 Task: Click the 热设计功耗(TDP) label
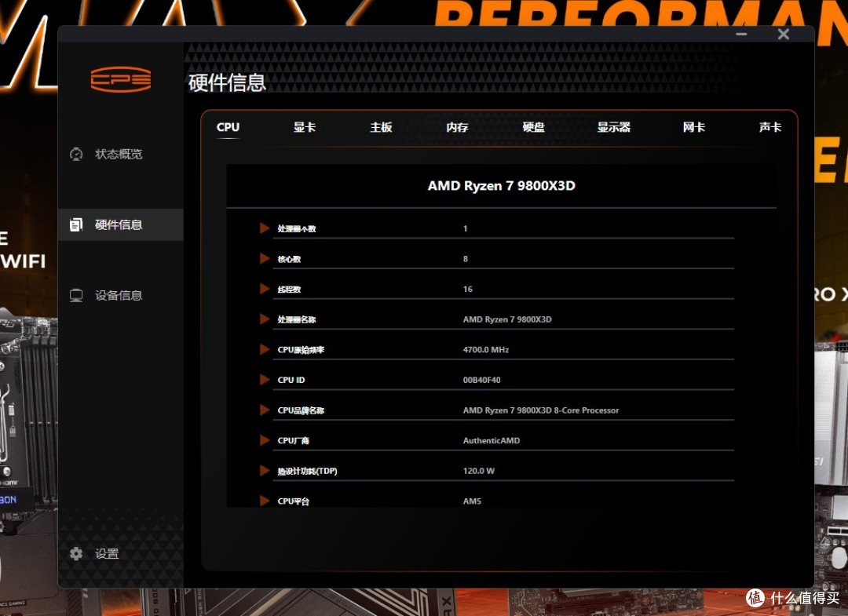[307, 471]
